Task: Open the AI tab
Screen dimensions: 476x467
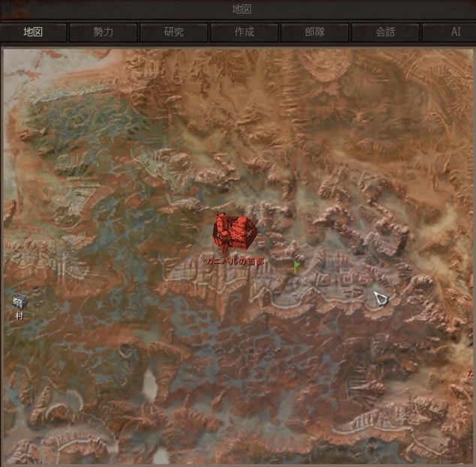Action: 449,32
